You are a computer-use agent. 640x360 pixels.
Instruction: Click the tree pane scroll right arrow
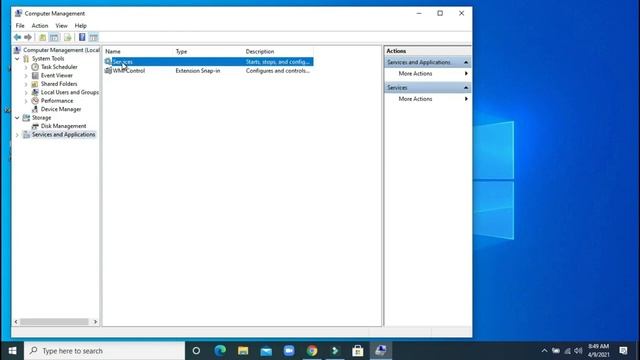coord(96,322)
